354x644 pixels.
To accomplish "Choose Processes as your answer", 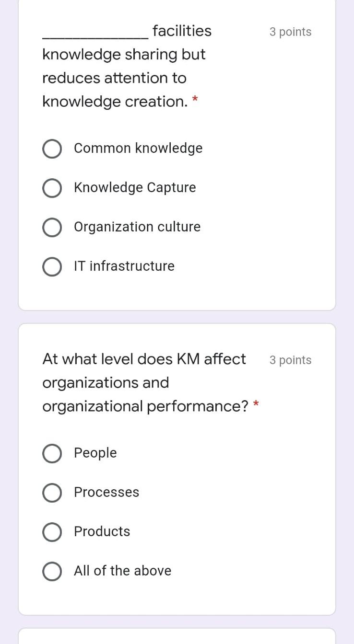I will 52,493.
